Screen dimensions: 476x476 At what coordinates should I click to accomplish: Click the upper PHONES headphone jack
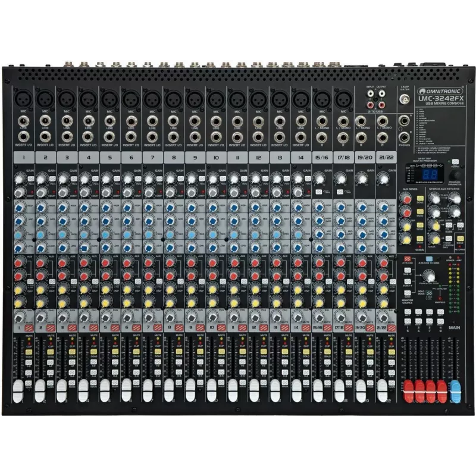[404, 121]
